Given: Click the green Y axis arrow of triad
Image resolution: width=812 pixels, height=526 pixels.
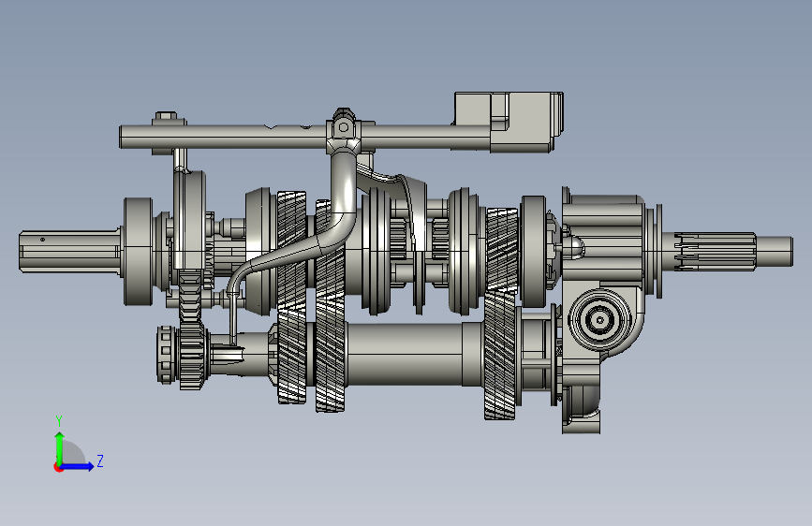Looking at the screenshot, I should 60,447.
